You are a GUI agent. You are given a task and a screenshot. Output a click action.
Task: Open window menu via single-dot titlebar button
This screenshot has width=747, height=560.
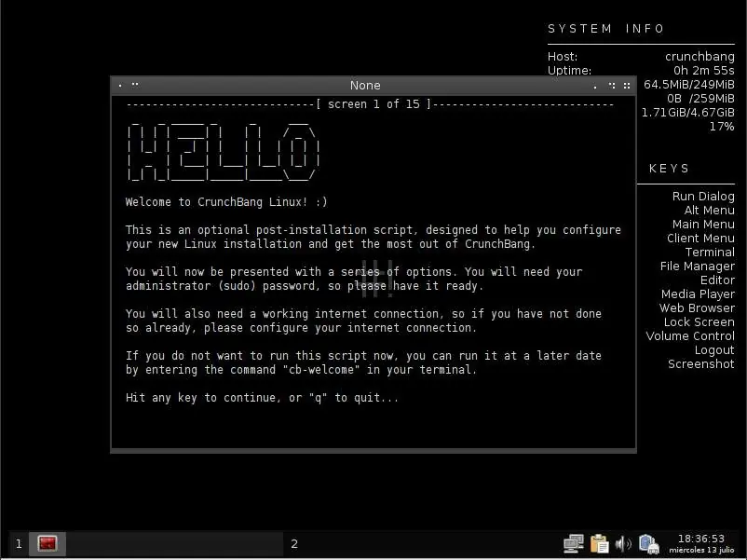[x=120, y=86]
